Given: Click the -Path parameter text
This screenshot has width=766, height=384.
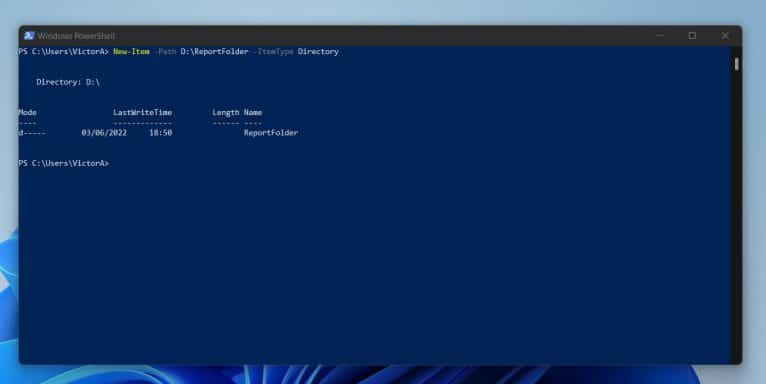Looking at the screenshot, I should click(165, 51).
